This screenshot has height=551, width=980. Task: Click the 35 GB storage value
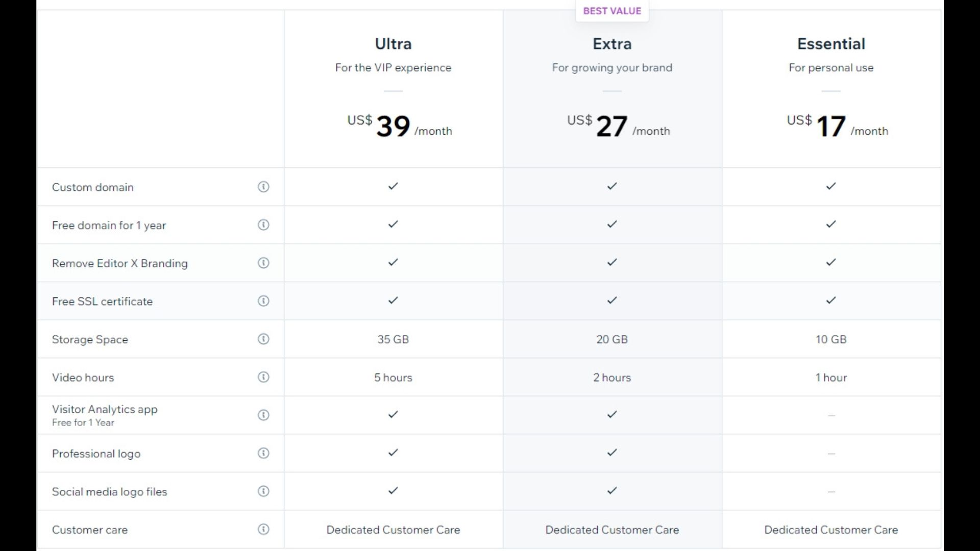(393, 339)
